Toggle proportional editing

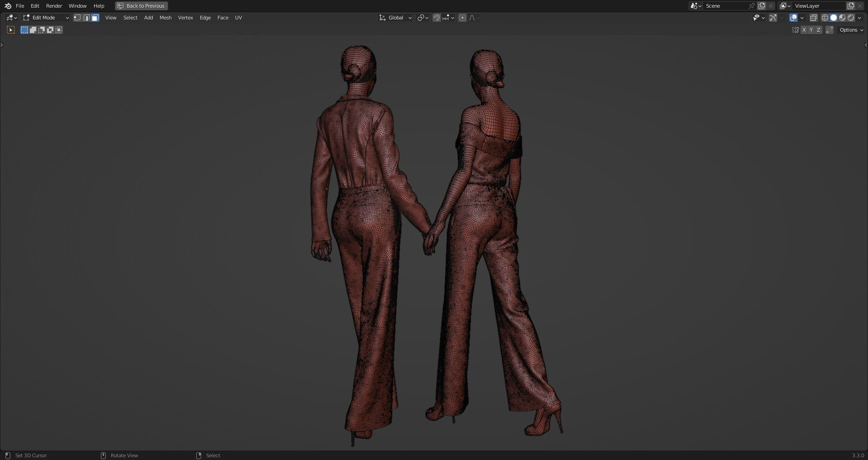[x=462, y=18]
